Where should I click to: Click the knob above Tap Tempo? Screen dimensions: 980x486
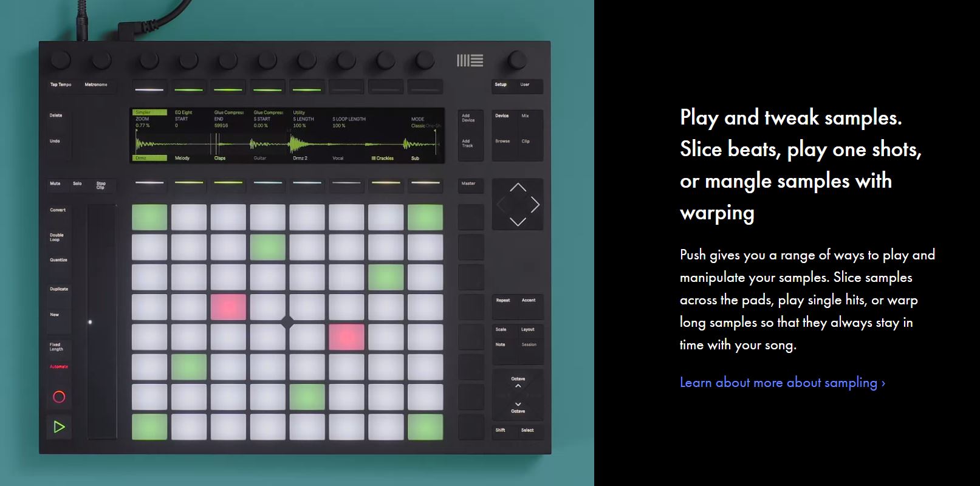(x=61, y=60)
